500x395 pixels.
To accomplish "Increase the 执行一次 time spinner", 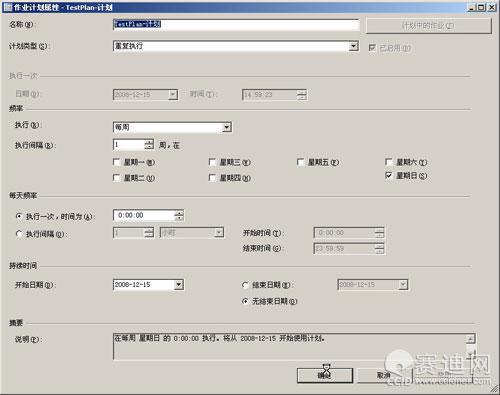I will point(179,213).
